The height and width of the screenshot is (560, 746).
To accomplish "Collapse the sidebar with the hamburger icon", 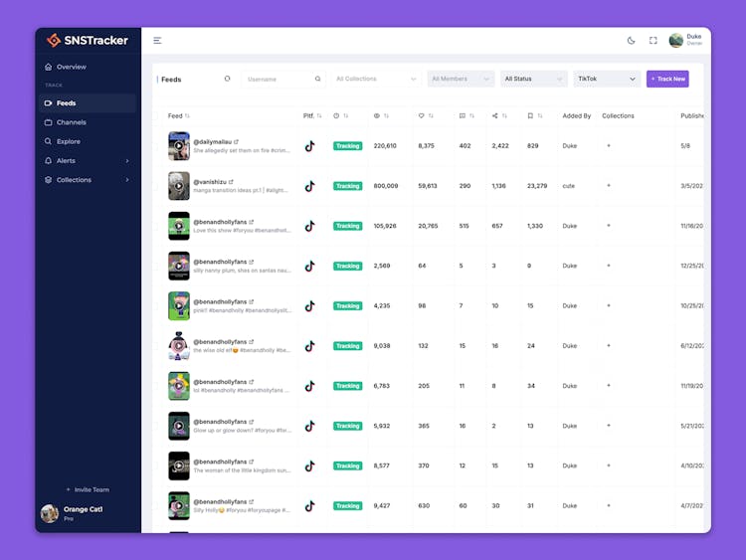I will coord(157,41).
